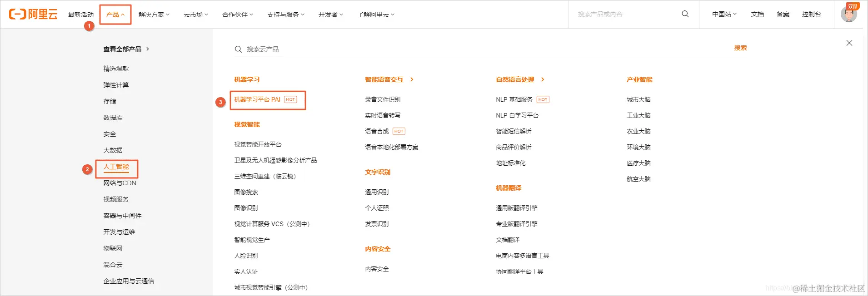The width and height of the screenshot is (868, 296).
Task: Open 视觉智能开放平台
Action: [258, 144]
